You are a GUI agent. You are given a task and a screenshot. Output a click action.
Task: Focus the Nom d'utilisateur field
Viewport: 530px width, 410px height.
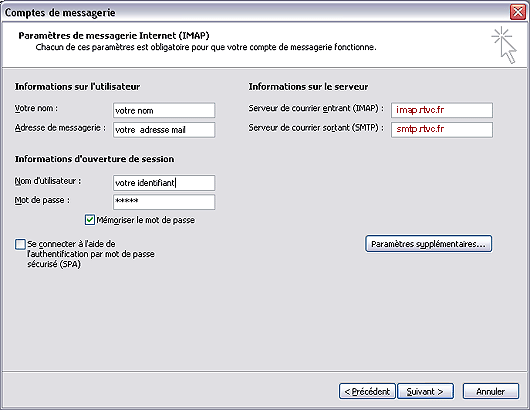pyautogui.click(x=164, y=183)
